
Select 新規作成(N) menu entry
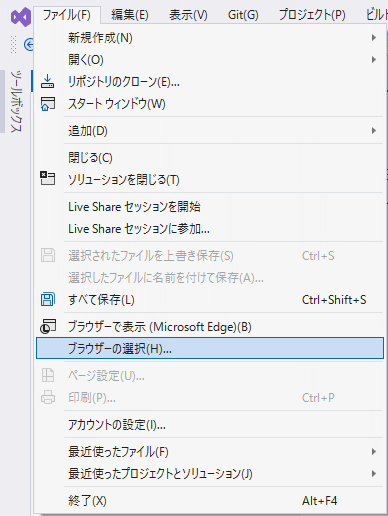210,38
